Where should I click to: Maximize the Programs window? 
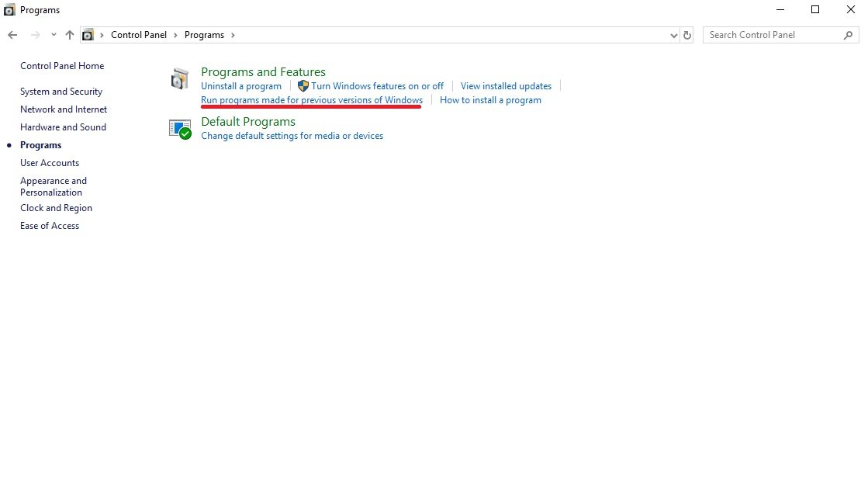point(815,9)
